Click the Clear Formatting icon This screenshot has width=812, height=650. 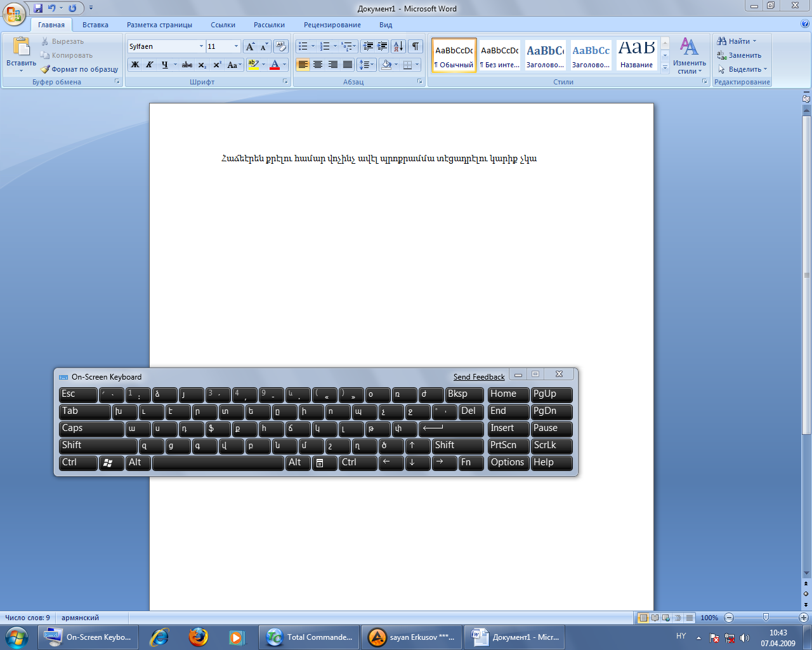[x=281, y=46]
